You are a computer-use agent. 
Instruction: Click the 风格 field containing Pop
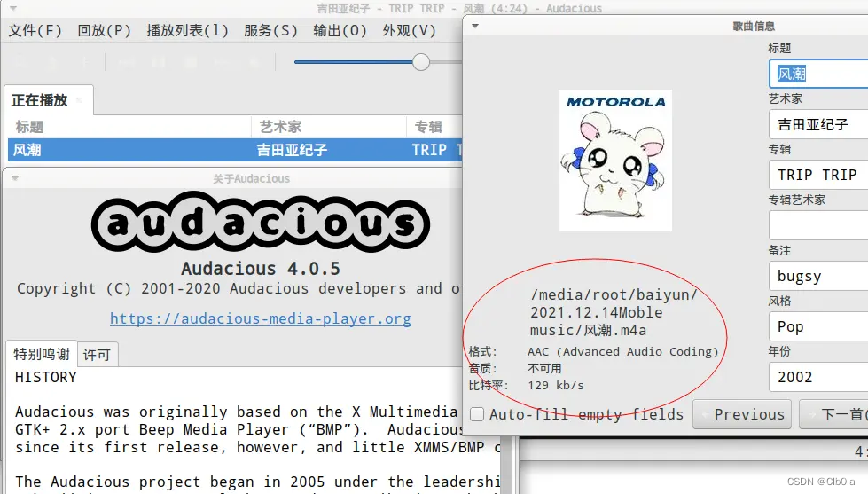tap(818, 326)
